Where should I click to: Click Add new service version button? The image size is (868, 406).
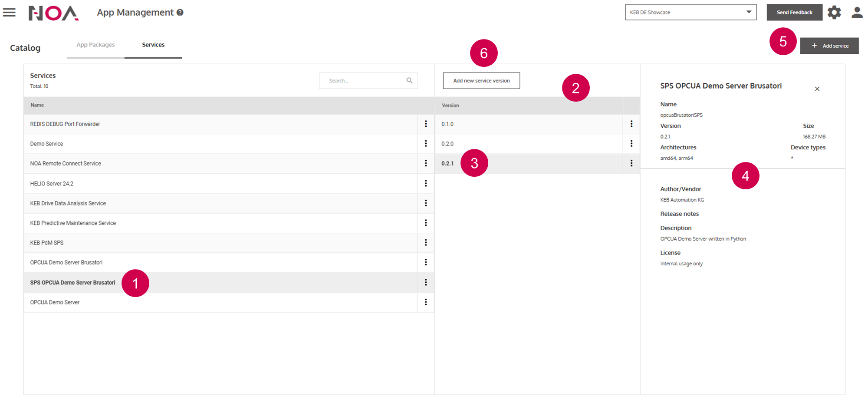tap(481, 81)
